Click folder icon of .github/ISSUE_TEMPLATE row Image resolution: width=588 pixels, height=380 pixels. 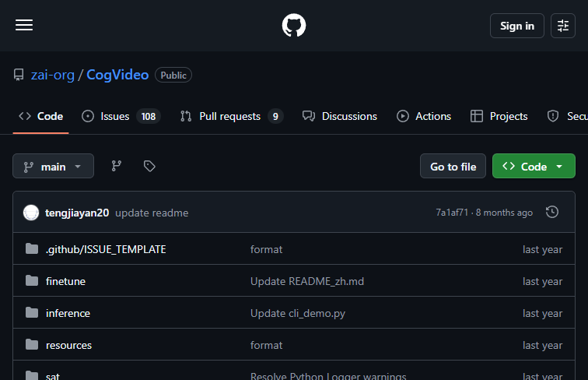(32, 248)
